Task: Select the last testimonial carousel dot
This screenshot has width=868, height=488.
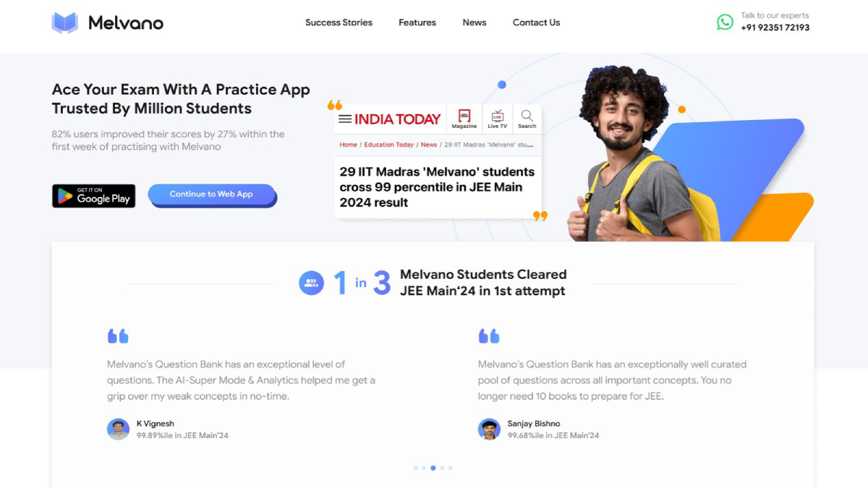Action: coord(450,468)
